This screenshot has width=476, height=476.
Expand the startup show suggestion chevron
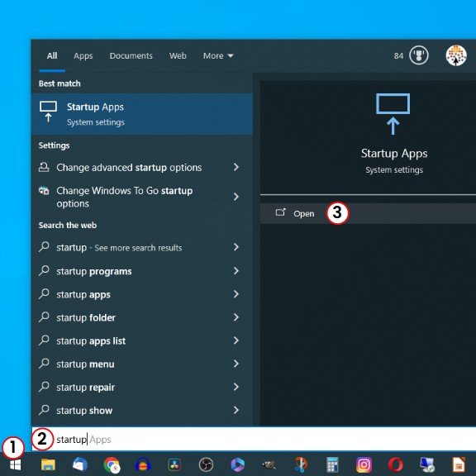[236, 410]
